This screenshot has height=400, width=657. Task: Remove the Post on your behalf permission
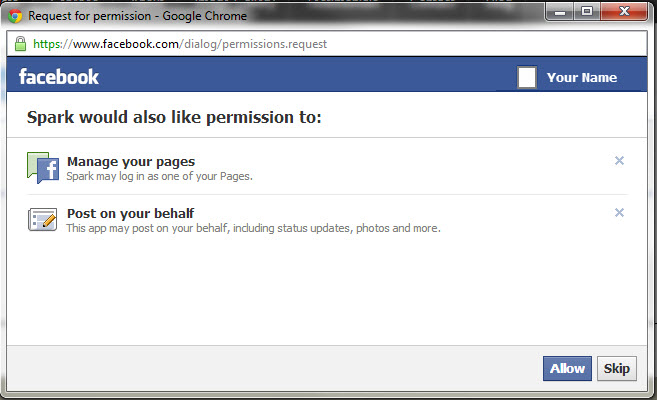[619, 212]
